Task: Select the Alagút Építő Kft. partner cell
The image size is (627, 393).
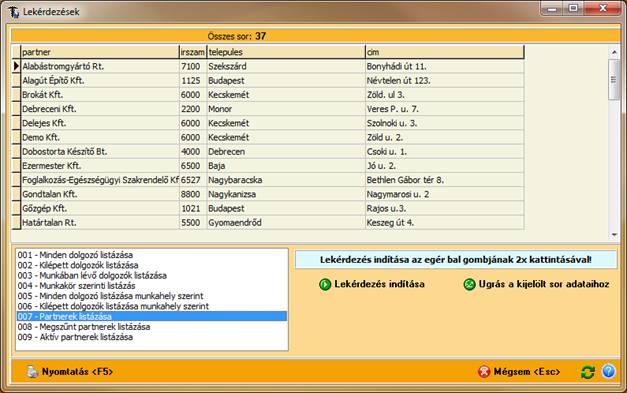Action: [100, 80]
